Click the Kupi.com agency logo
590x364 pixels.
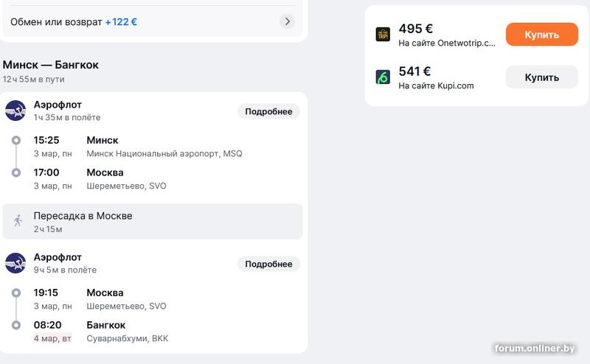pos(383,77)
